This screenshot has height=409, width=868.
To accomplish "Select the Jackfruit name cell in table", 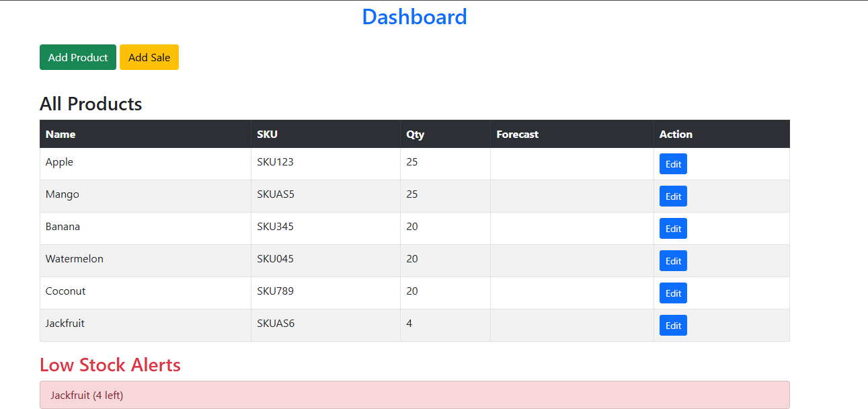I will 145,326.
